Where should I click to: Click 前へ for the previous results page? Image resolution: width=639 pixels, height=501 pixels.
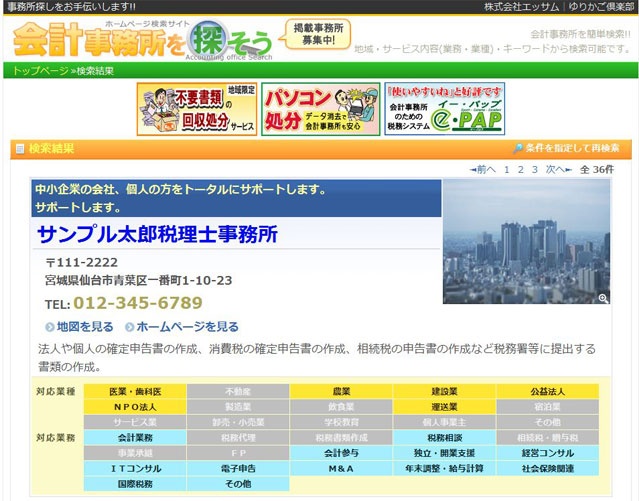pyautogui.click(x=485, y=170)
